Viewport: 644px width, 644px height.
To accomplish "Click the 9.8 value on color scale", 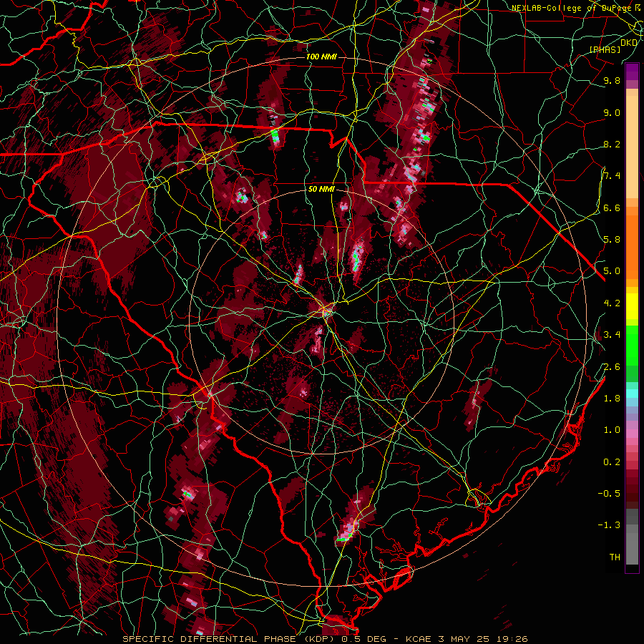I will click(x=612, y=80).
